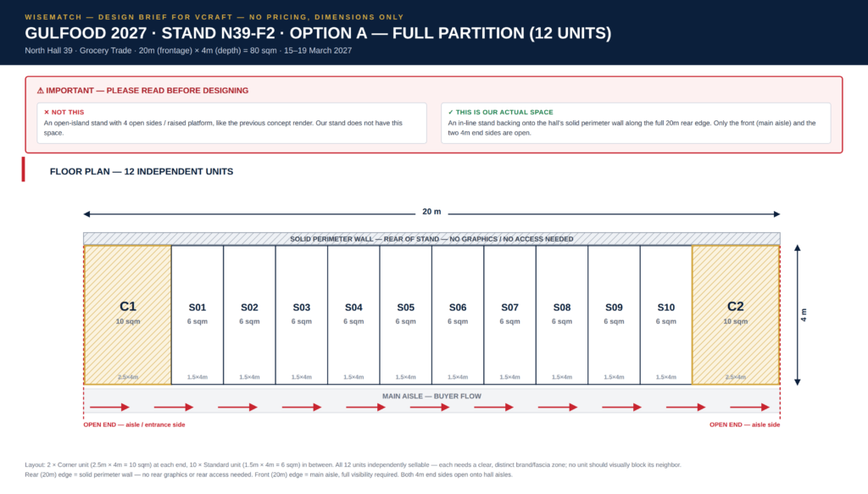Click the MAIN AISLE — BUYER FLOW label

click(431, 396)
